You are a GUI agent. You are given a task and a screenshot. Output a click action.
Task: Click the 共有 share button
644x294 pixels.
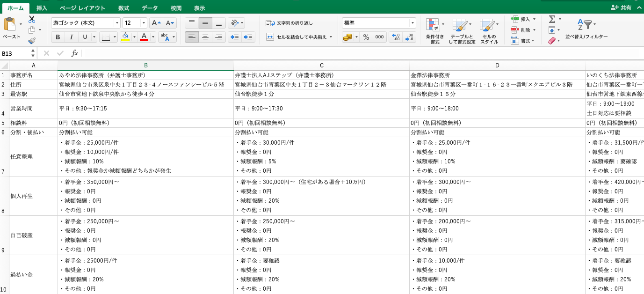coord(621,8)
